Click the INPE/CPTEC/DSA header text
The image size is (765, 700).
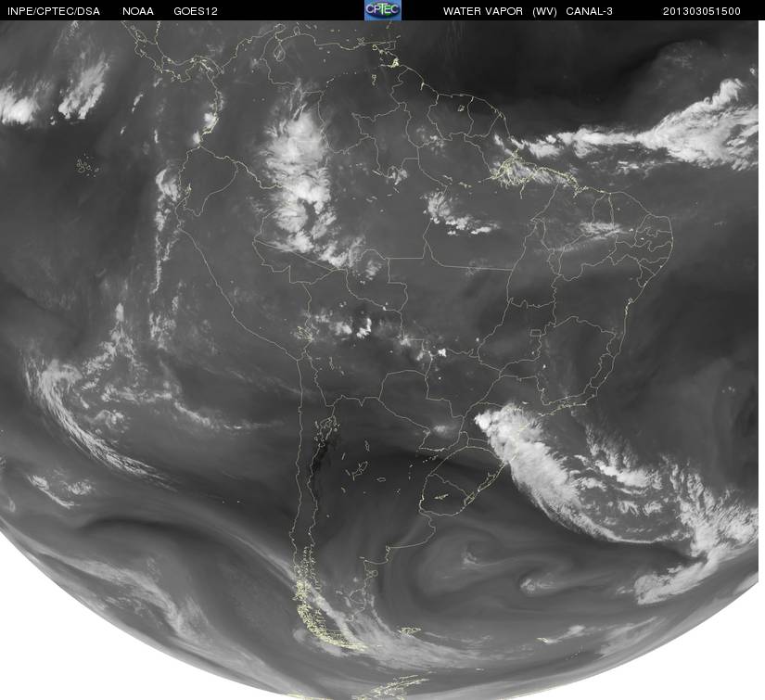(54, 12)
